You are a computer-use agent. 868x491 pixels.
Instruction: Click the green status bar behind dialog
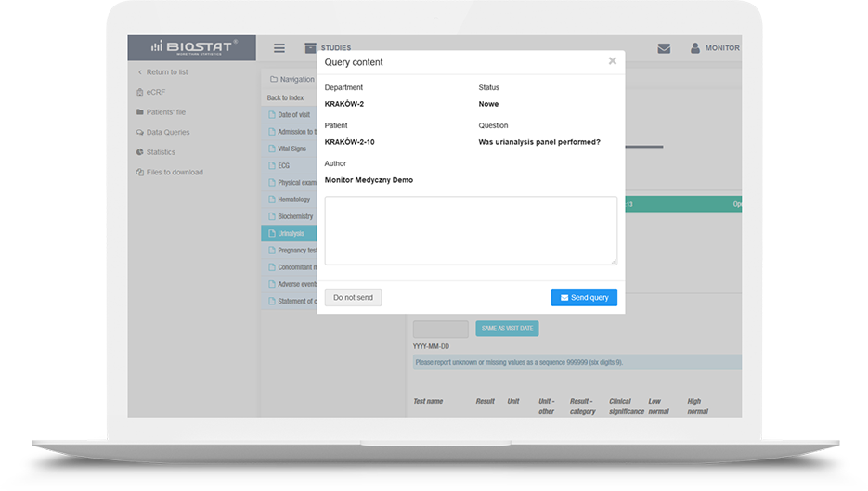(x=683, y=204)
